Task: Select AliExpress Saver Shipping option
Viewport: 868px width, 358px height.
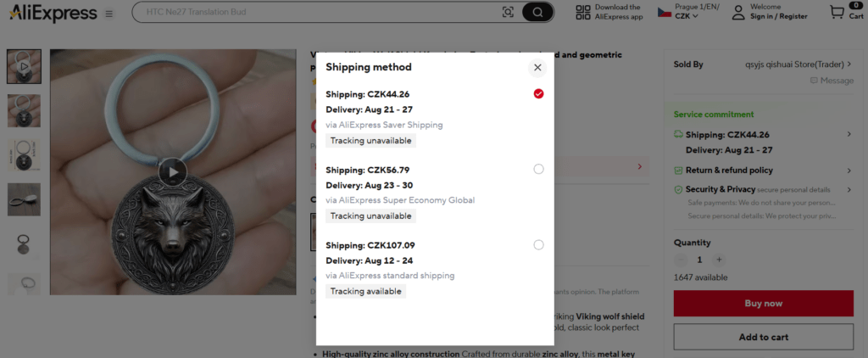Action: 538,93
